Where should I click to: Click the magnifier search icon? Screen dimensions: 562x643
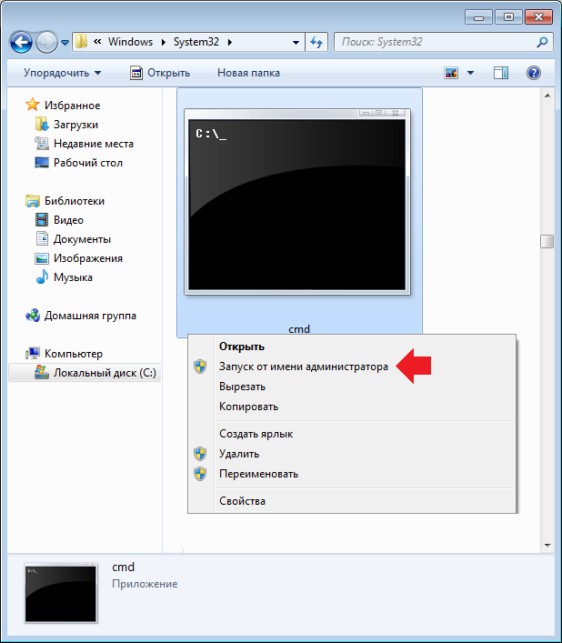click(542, 42)
